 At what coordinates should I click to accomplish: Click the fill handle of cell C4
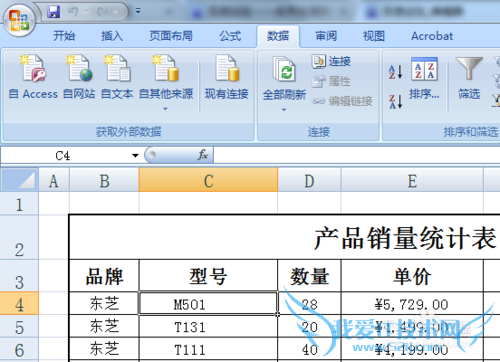pyautogui.click(x=277, y=314)
